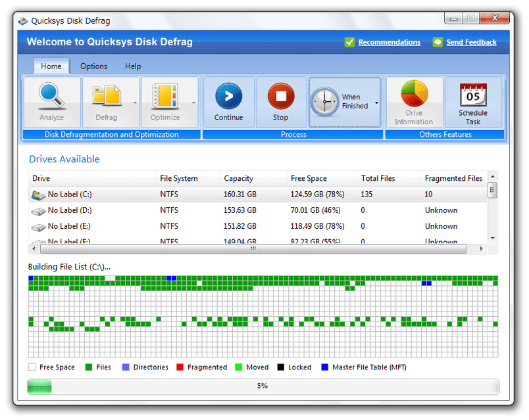The height and width of the screenshot is (420, 529).
Task: Click the Send Feedback speech bubble icon
Action: click(438, 42)
